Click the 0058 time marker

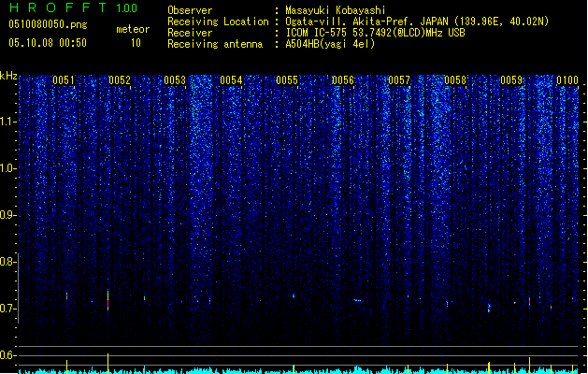(455, 80)
